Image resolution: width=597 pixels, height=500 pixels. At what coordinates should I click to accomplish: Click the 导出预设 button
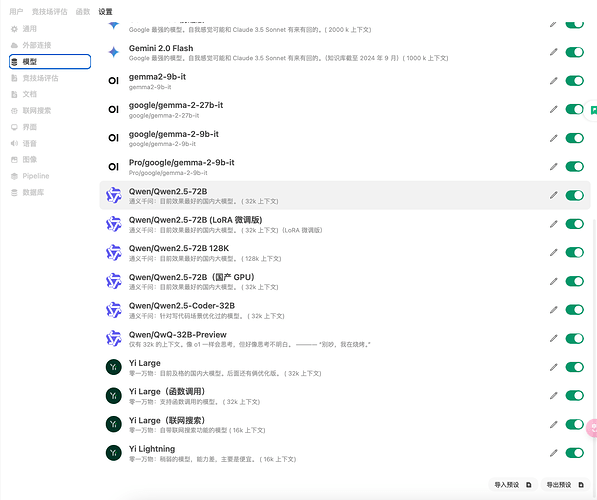(565, 485)
